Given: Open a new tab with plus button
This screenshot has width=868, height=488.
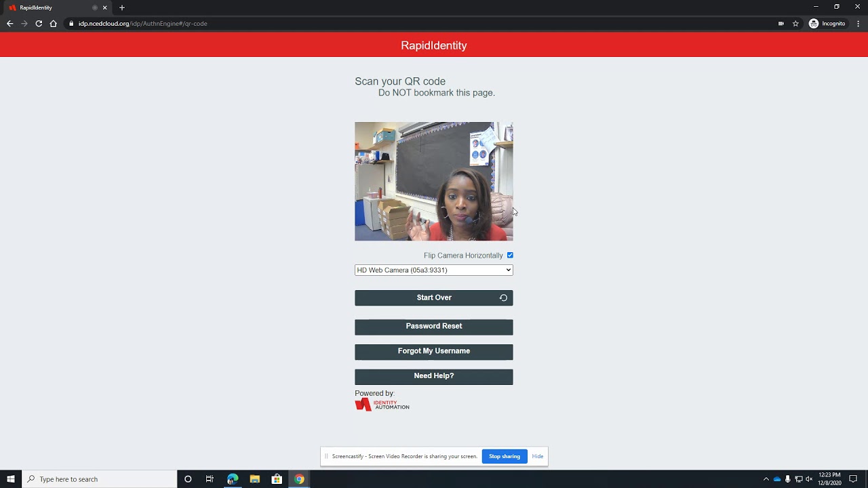Looking at the screenshot, I should point(122,7).
